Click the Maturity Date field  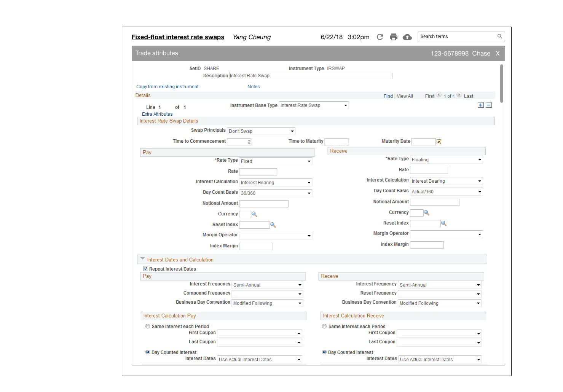point(424,142)
